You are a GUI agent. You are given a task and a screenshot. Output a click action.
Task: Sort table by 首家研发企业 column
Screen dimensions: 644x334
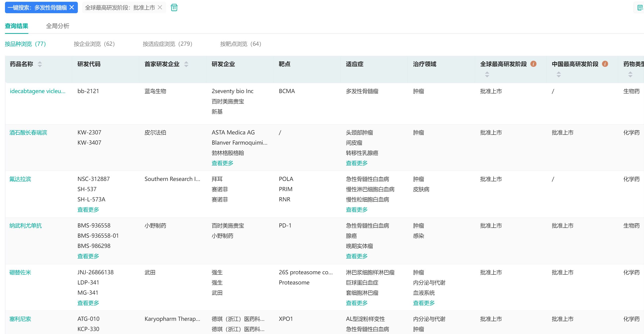click(x=186, y=64)
